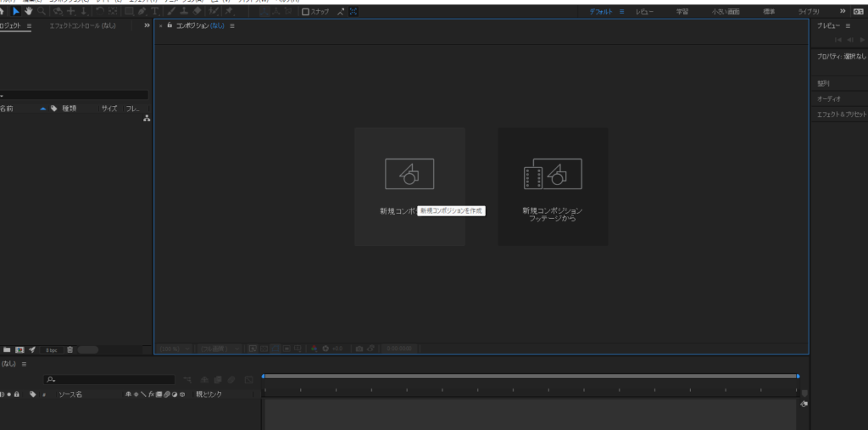
Task: Click 新規コンポジション create button
Action: [x=409, y=187]
